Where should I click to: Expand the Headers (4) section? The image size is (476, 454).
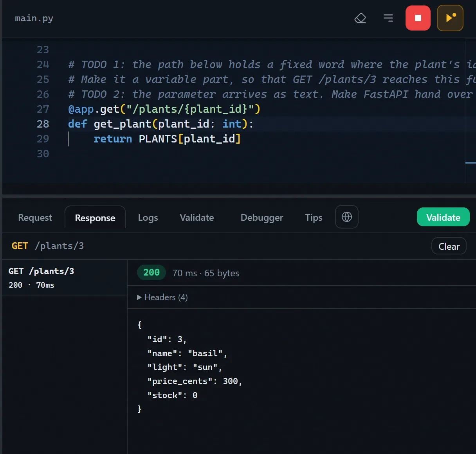(x=162, y=297)
